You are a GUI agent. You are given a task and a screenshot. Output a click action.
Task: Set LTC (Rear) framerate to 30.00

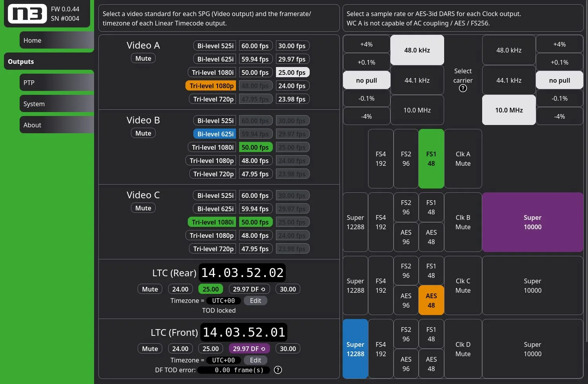click(x=288, y=289)
